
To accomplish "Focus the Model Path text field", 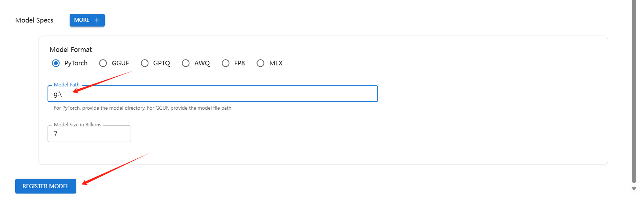I will pos(213,94).
